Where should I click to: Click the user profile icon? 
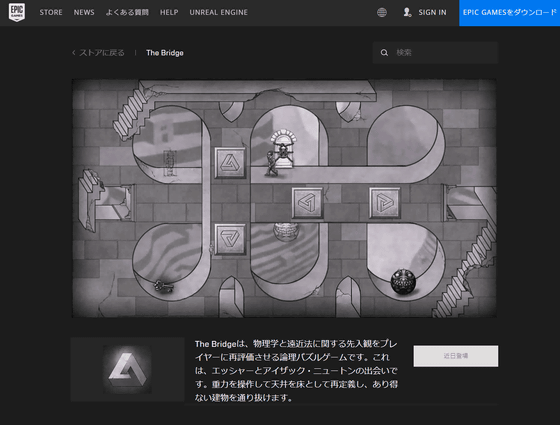click(x=407, y=12)
